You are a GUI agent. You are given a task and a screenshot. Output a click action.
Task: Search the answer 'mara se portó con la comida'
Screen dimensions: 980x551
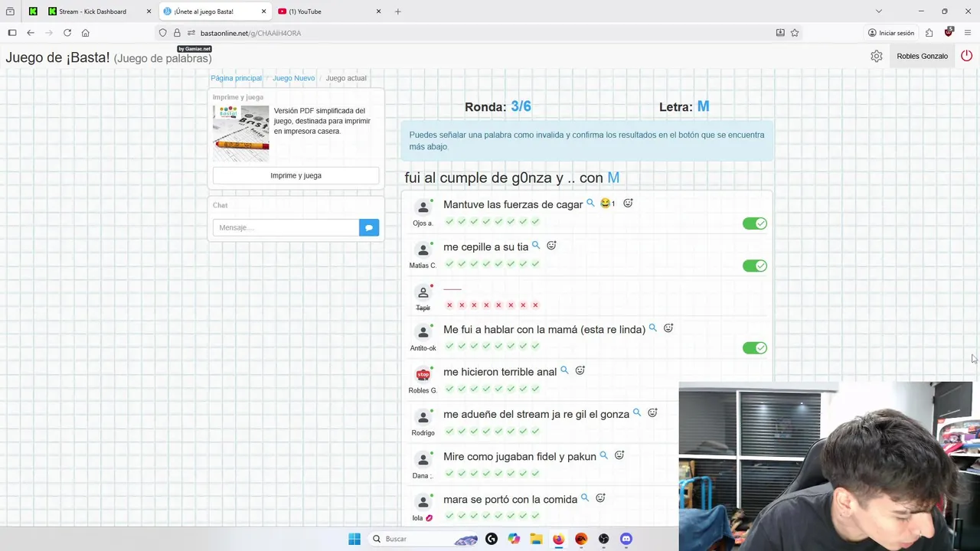pyautogui.click(x=585, y=497)
